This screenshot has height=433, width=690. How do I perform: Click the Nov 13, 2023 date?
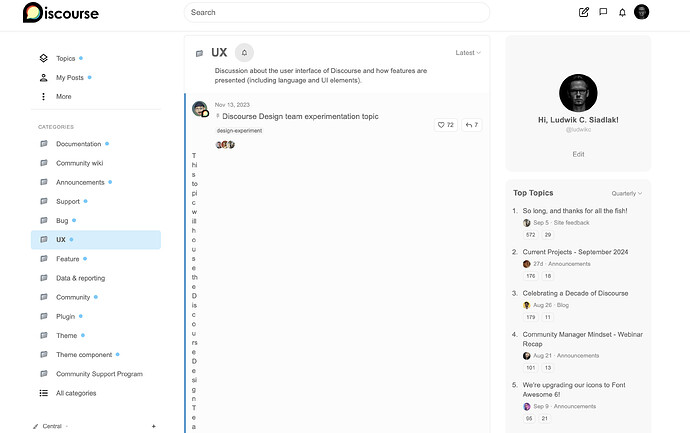pyautogui.click(x=232, y=105)
